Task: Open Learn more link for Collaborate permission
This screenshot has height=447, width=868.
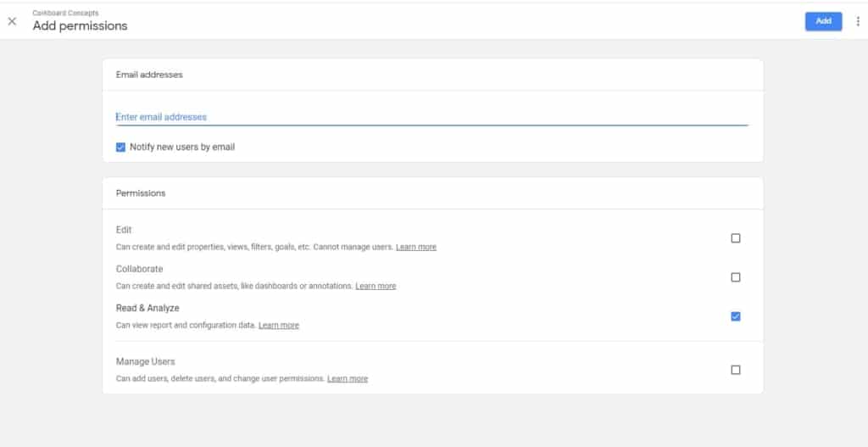Action: 376,286
